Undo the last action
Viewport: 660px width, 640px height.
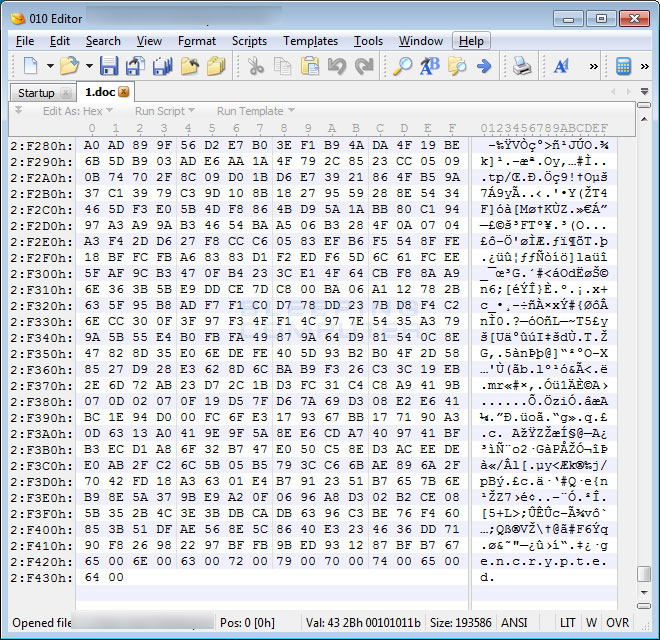click(337, 66)
